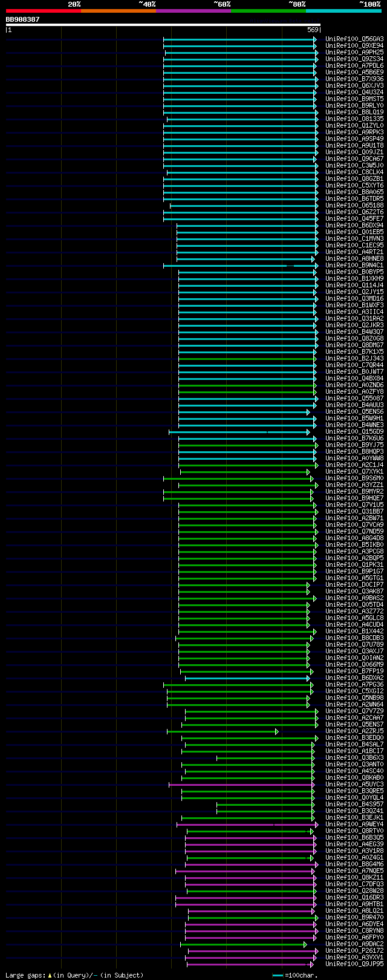The width and height of the screenshot is (387, 980).
Task: Click the magenta alignment bar for UniRef100_A5UYC3
Action: tap(241, 784)
